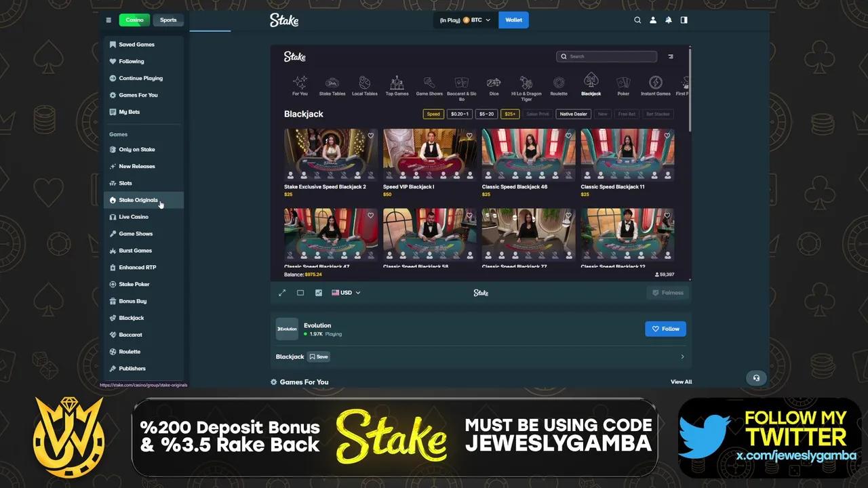Toggle the $0.20-1 bet filter
The width and height of the screenshot is (868, 488).
(460, 114)
